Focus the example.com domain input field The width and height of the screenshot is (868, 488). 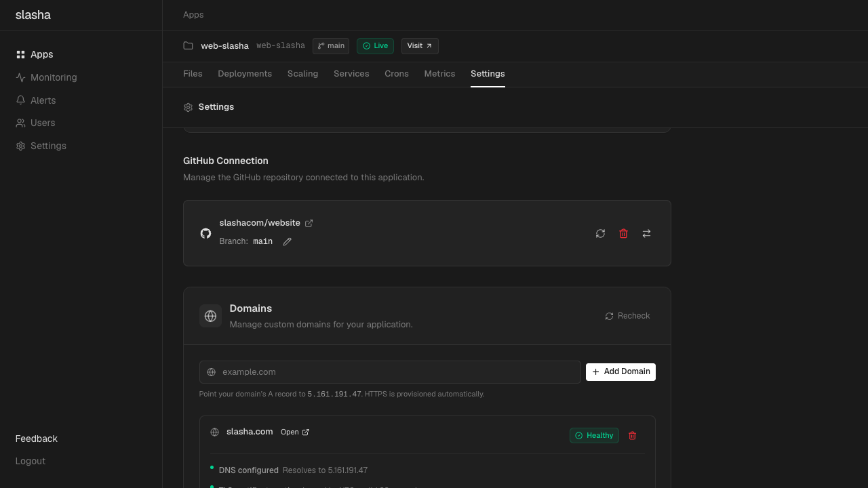point(390,372)
